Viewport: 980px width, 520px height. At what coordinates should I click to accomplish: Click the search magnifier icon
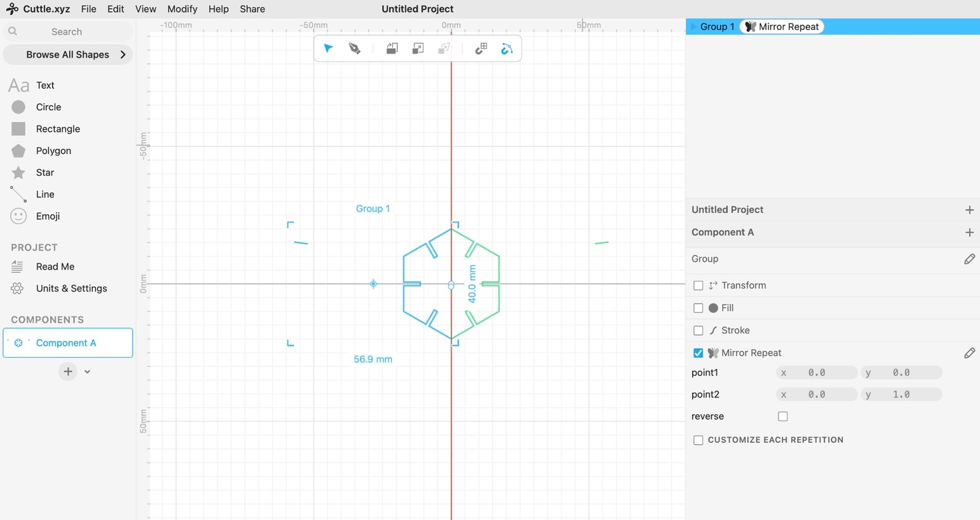(x=13, y=31)
